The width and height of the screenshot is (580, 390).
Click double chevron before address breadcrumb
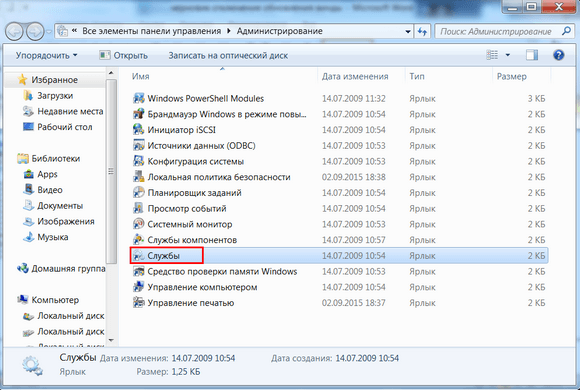74,31
